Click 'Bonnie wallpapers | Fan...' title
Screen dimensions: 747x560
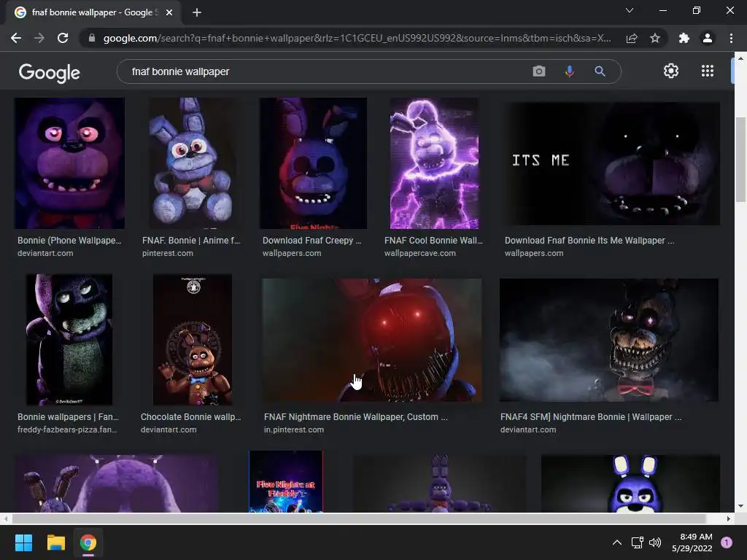(68, 416)
